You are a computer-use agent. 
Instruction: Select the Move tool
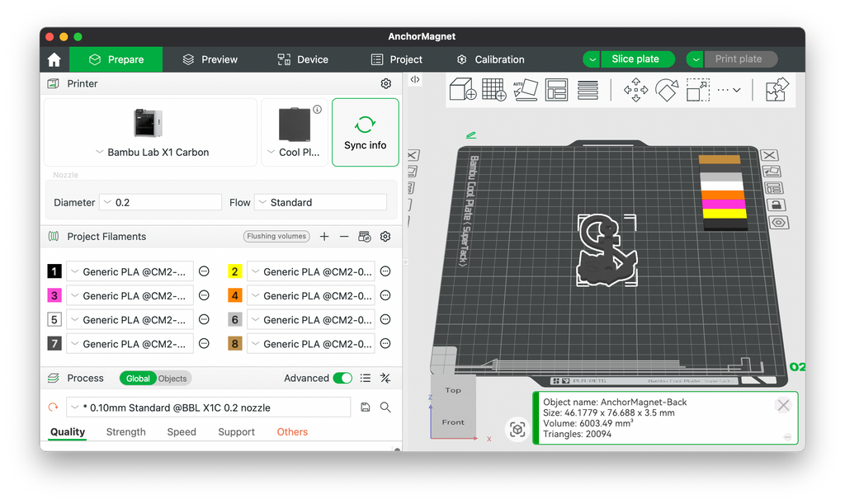pyautogui.click(x=635, y=89)
